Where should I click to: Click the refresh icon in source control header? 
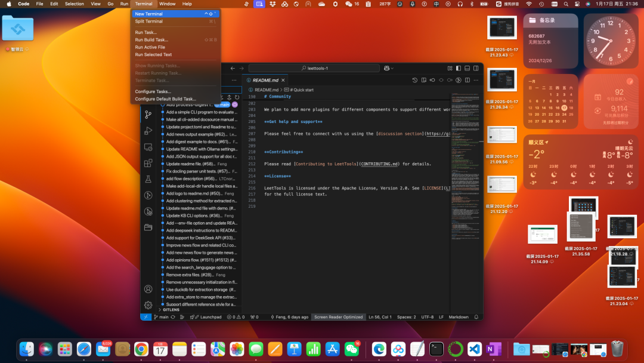[x=237, y=97]
